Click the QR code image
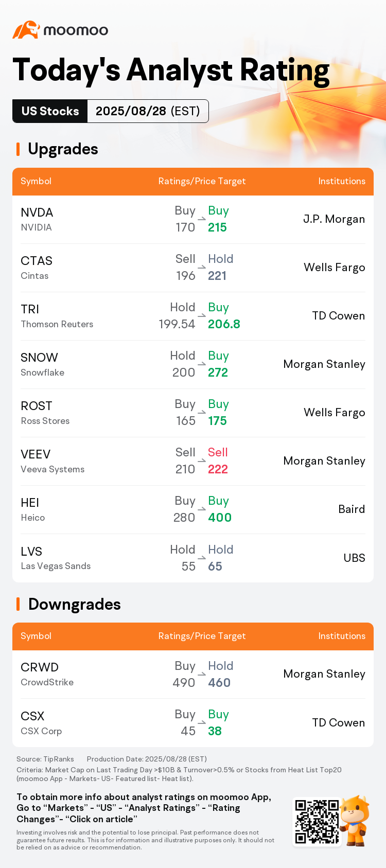Viewport: 386px width, 868px height. click(317, 821)
